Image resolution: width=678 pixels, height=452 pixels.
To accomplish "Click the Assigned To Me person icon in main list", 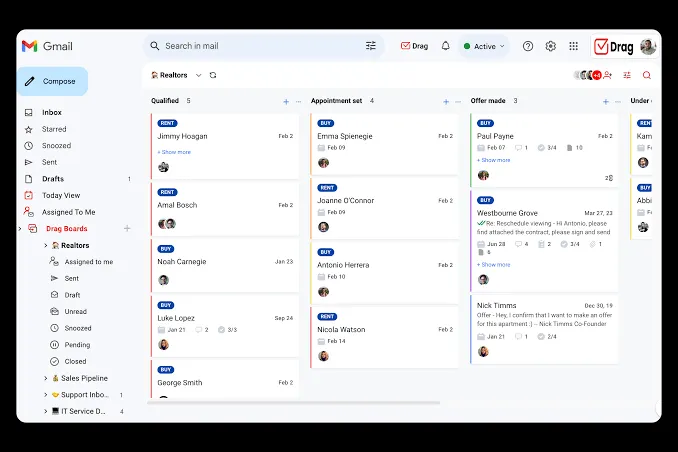I will [29, 212].
